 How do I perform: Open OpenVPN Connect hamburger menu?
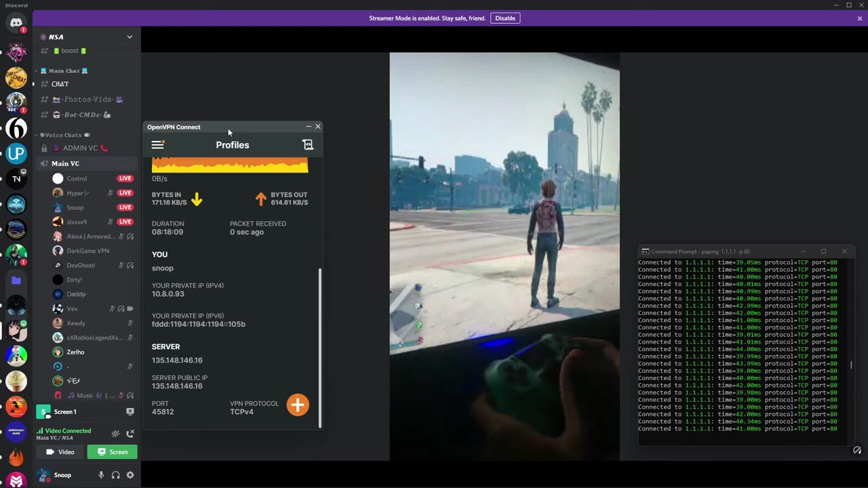pyautogui.click(x=157, y=144)
